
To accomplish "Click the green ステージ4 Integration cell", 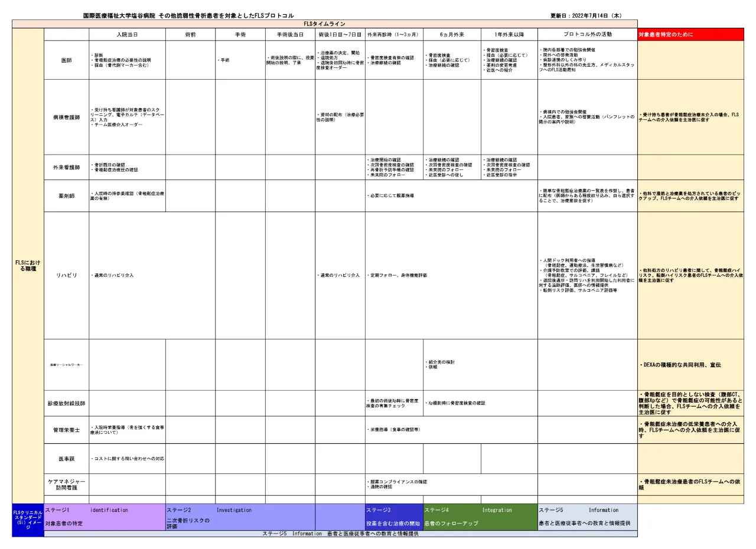I will (480, 516).
